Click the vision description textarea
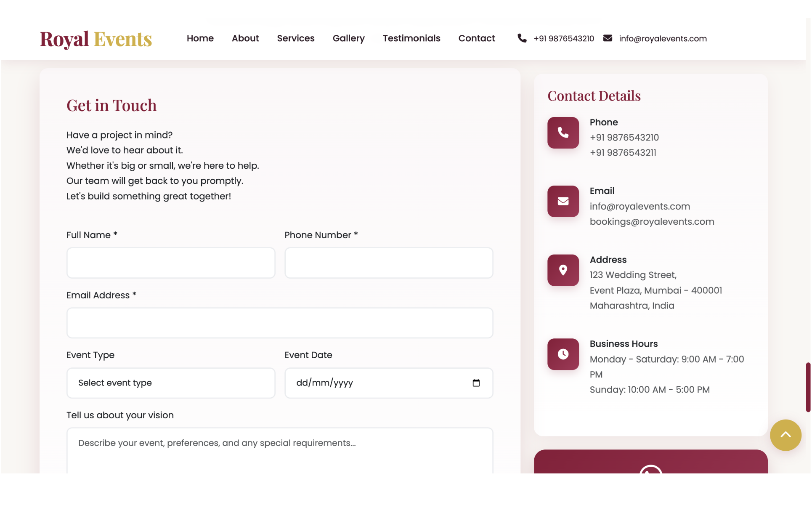 280,452
